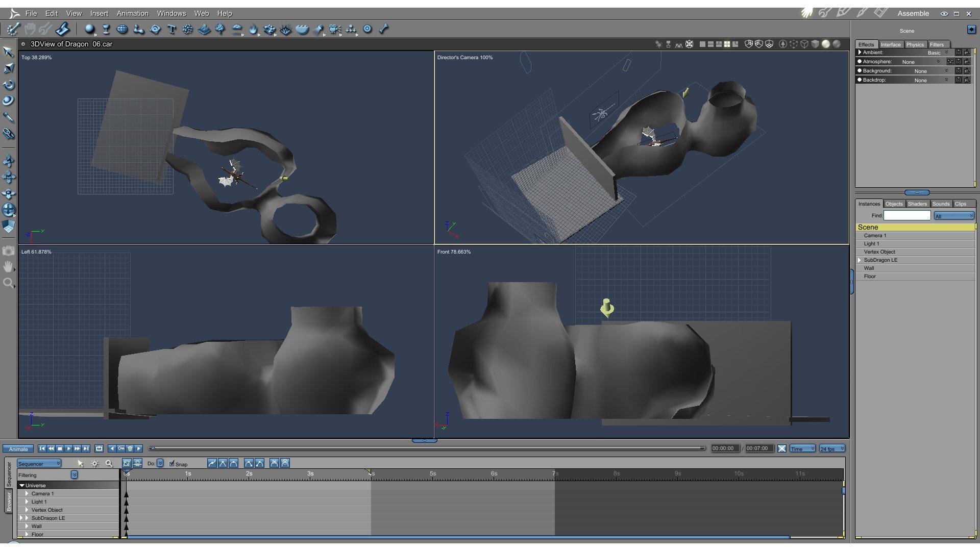
Task: Open the 24 fps dropdown
Action: 832,449
